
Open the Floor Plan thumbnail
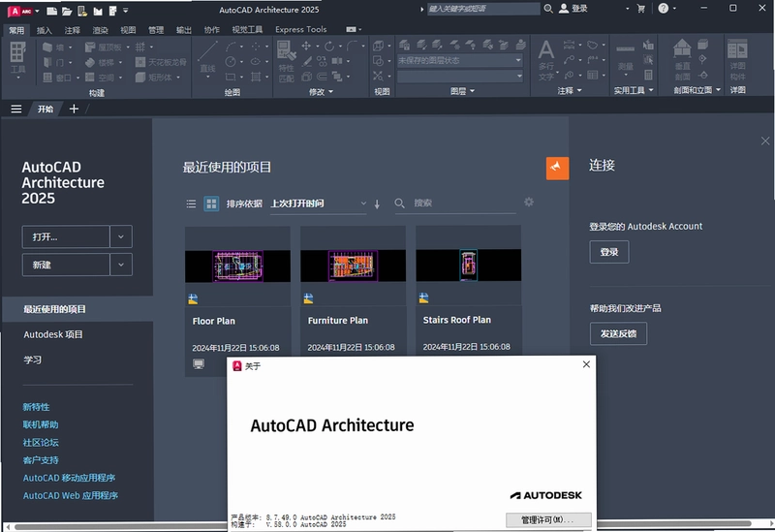(237, 266)
